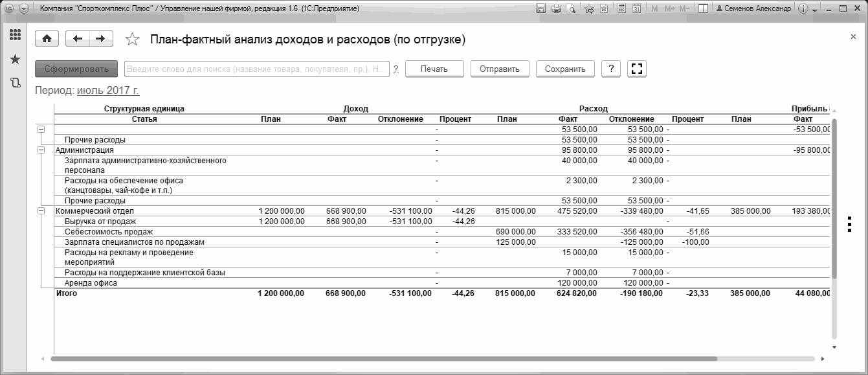Click Итого income plan 1 200 000,00
Screen dimensions: 868x375
point(281,293)
